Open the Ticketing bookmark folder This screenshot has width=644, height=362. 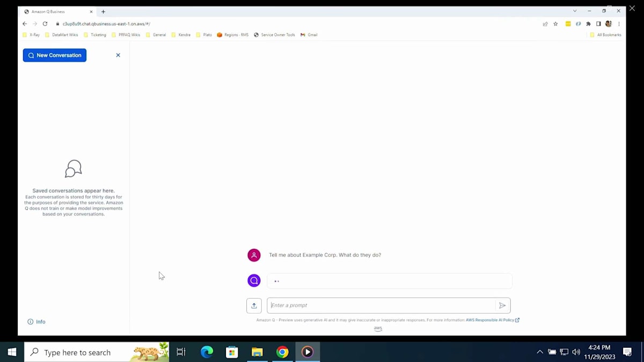(95, 35)
